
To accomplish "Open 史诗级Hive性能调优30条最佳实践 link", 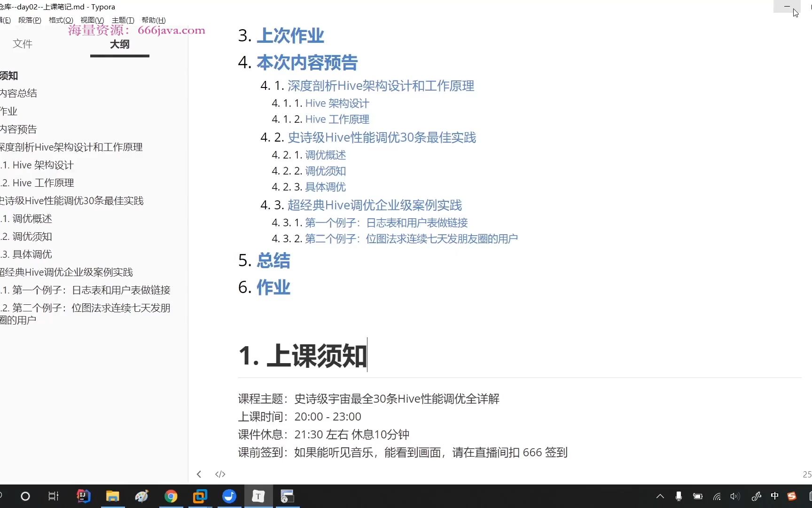I will [382, 137].
